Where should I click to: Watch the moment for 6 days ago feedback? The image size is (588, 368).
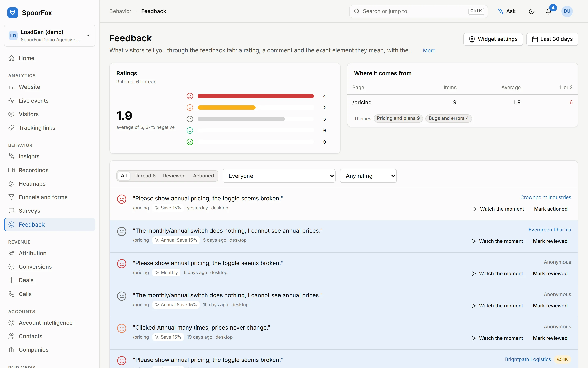497,274
